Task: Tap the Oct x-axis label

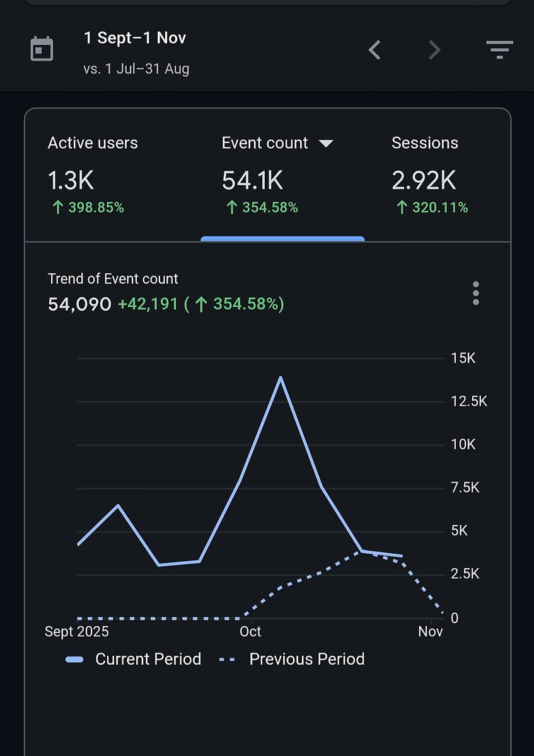Action: tap(251, 631)
